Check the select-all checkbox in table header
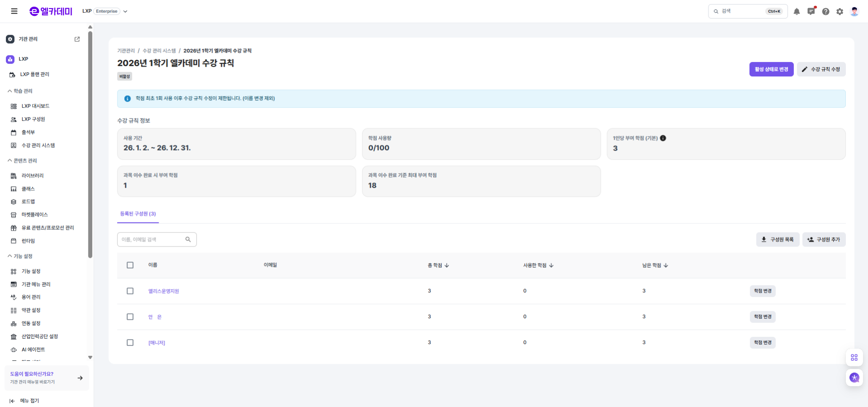Viewport: 868px width, 407px height. click(x=130, y=265)
